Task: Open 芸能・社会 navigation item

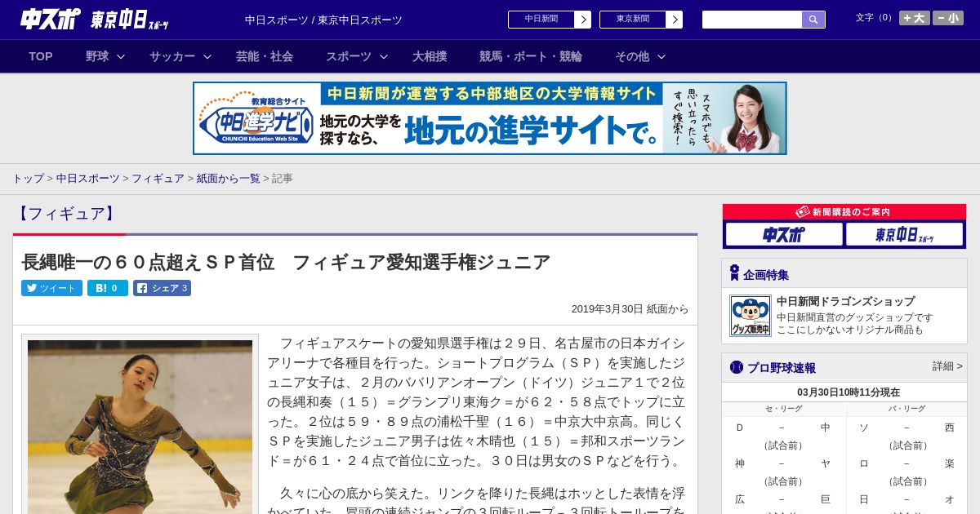Action: coord(265,56)
